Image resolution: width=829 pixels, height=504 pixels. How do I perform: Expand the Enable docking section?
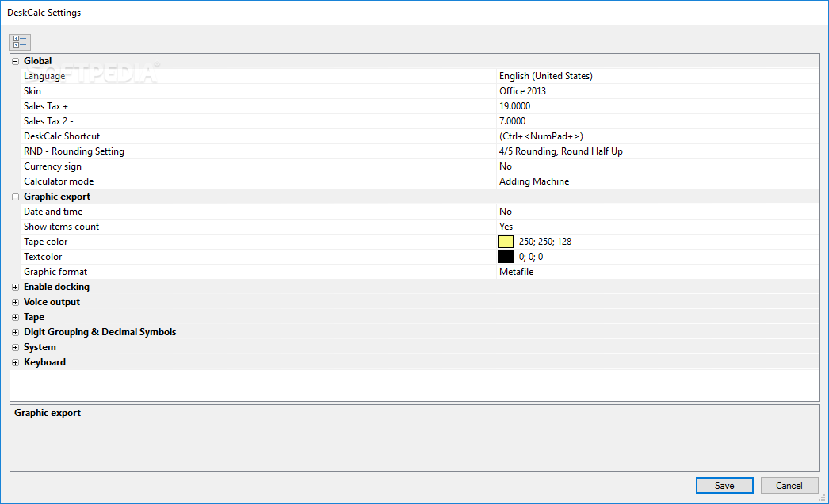[x=15, y=287]
